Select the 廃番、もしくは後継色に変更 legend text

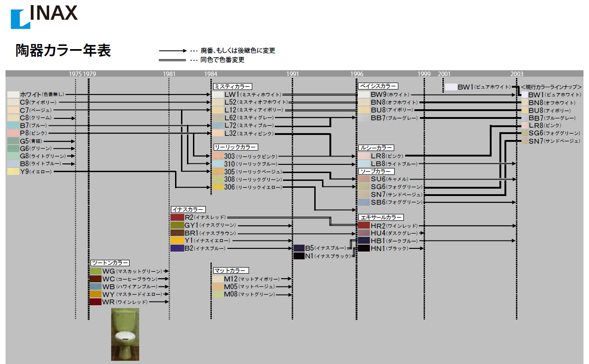pos(238,50)
